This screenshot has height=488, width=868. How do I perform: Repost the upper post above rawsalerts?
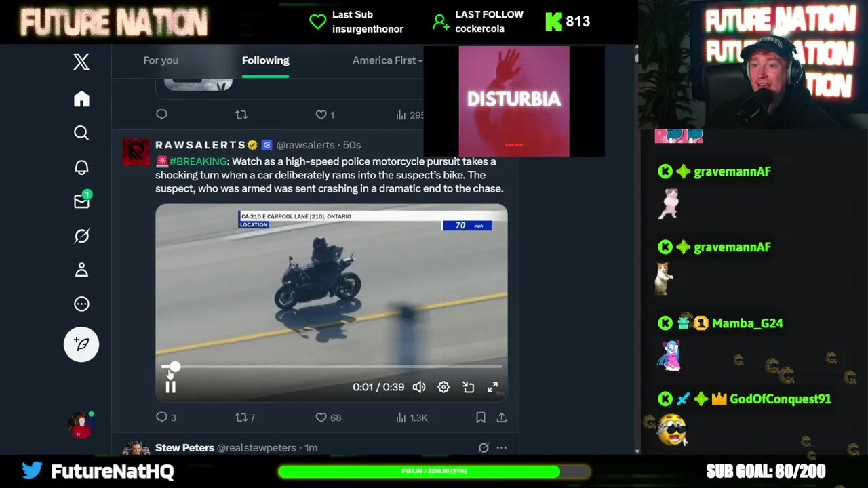click(x=241, y=115)
